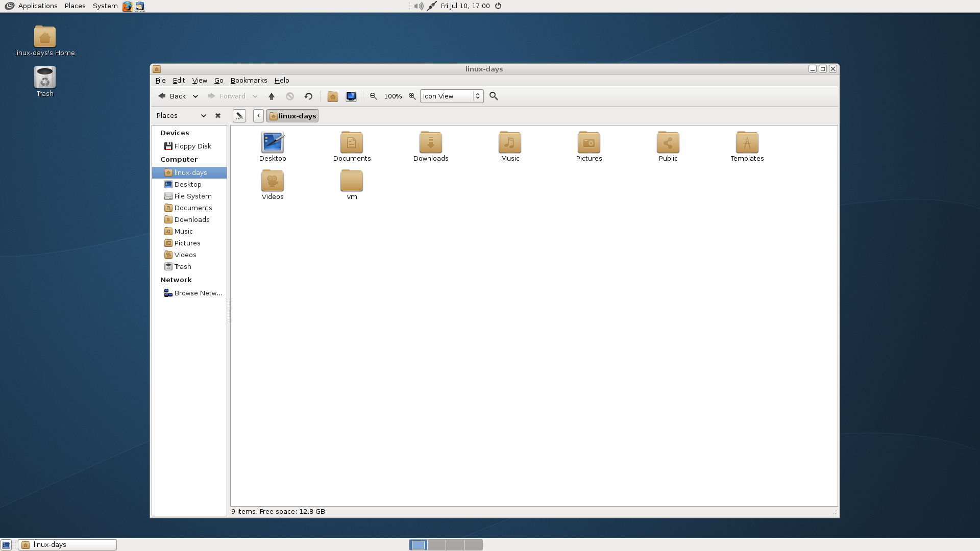Open the Help menu
Screen dimensions: 980x551
(282, 81)
